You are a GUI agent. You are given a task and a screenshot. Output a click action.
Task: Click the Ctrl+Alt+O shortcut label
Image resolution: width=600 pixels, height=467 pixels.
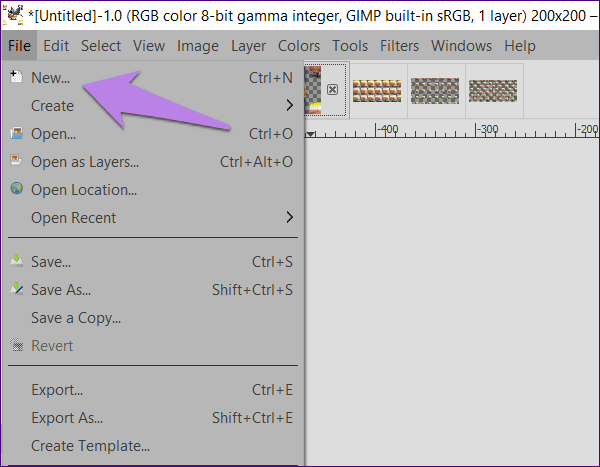tap(256, 162)
